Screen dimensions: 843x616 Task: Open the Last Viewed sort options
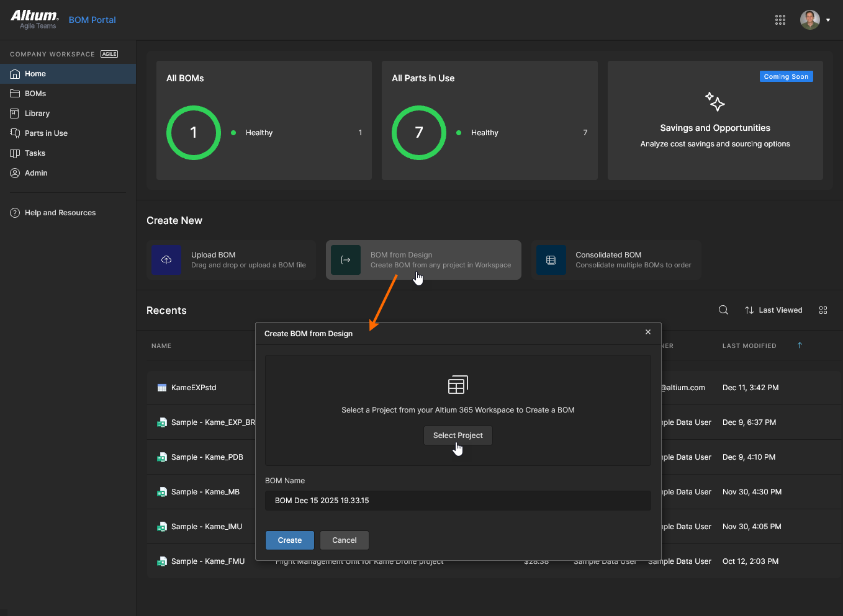tap(773, 310)
